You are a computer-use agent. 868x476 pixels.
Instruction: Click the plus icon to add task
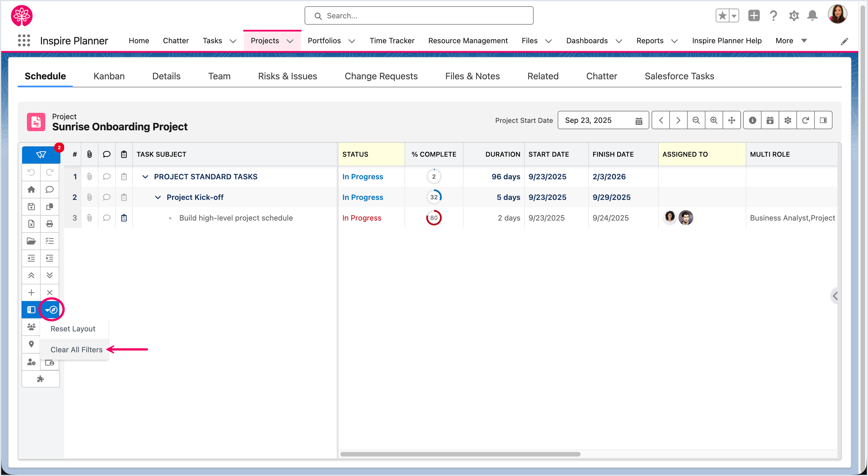pyautogui.click(x=31, y=292)
